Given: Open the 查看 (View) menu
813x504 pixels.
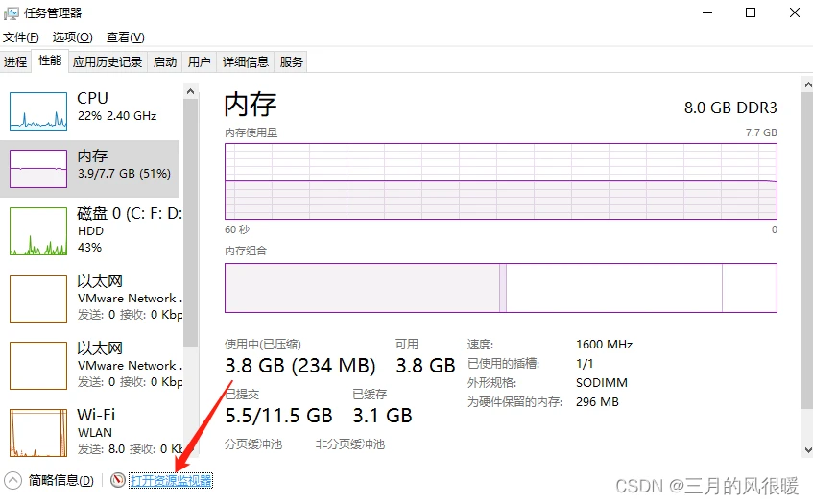Looking at the screenshot, I should tap(125, 37).
